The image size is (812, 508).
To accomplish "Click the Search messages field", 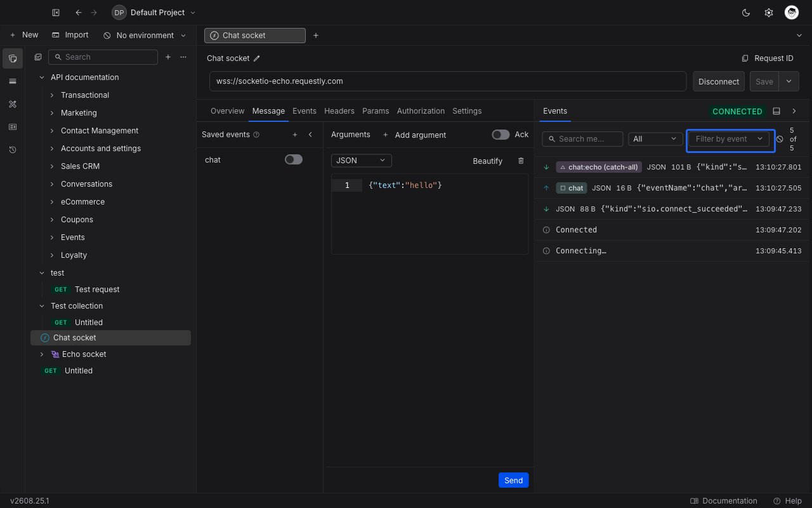I will 582,138.
